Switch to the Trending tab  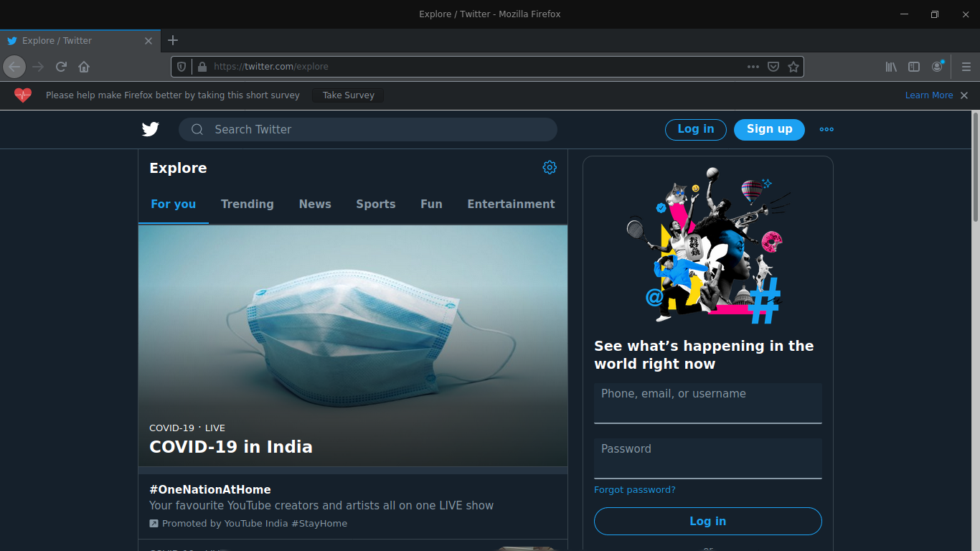click(x=248, y=204)
